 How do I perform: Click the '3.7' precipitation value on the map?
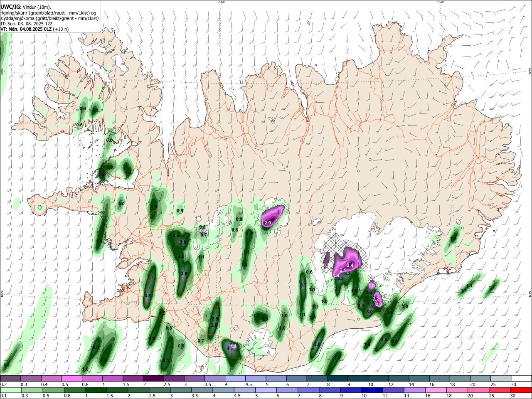click(303, 285)
